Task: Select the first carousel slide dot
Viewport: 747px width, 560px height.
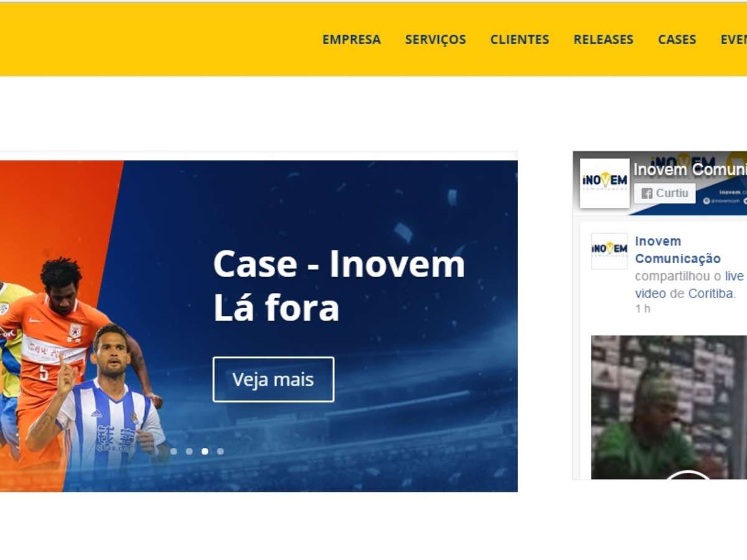Action: point(174,451)
